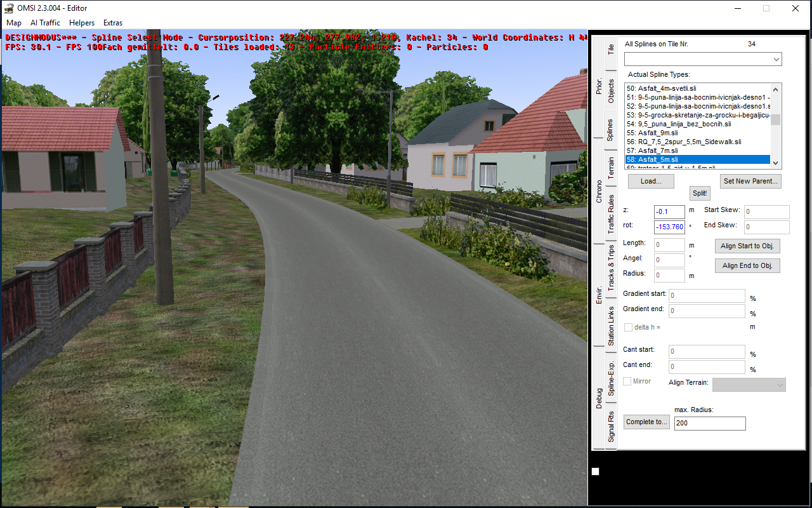Open the Helpers menu
The height and width of the screenshot is (508, 812).
(x=82, y=23)
